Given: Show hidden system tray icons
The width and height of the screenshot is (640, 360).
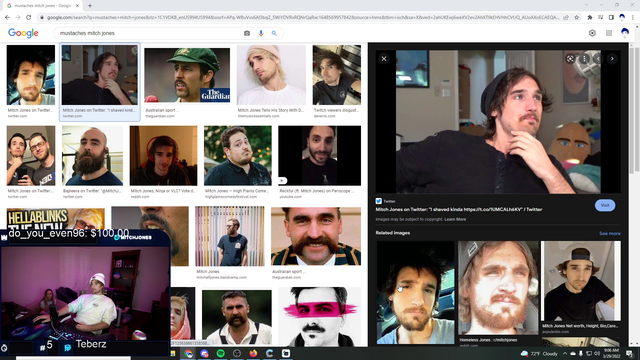Looking at the screenshot, I should (x=565, y=353).
